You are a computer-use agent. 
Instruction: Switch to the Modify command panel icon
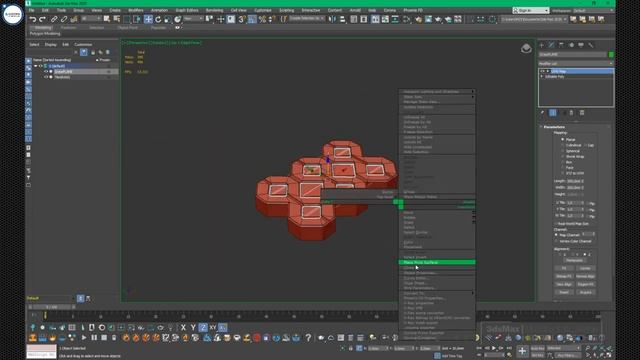click(x=551, y=45)
